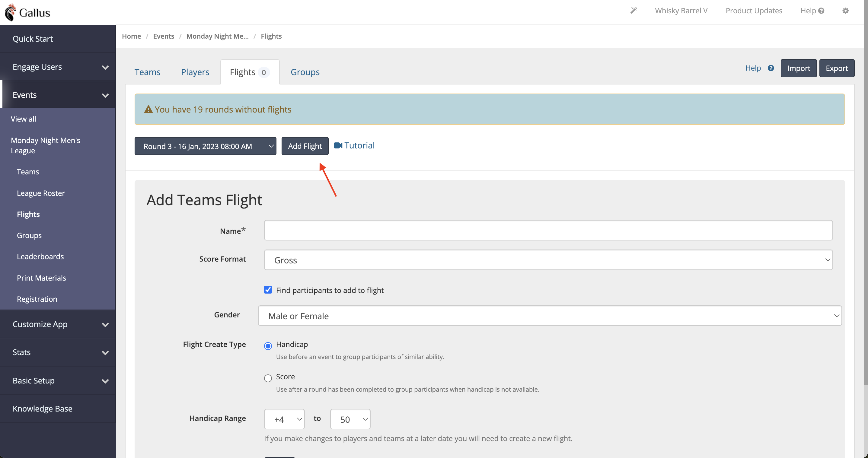Image resolution: width=868 pixels, height=458 pixels.
Task: Click the Name input field
Action: tap(548, 230)
